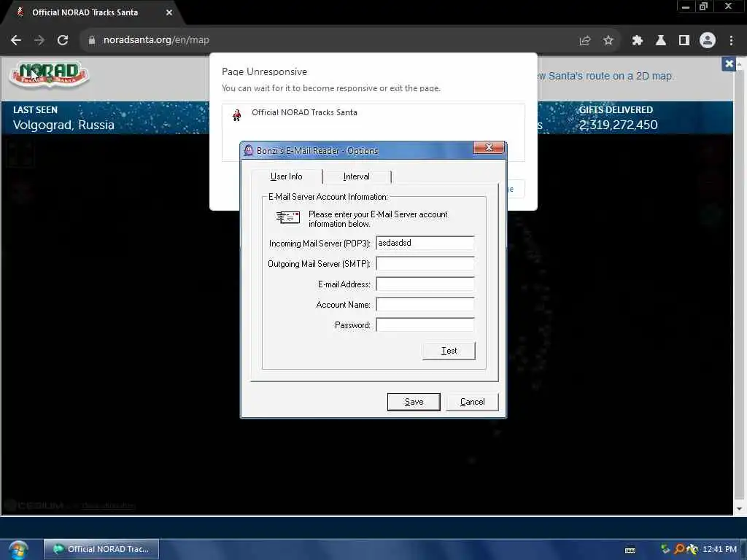
Task: Save the e-mail options
Action: click(x=414, y=402)
